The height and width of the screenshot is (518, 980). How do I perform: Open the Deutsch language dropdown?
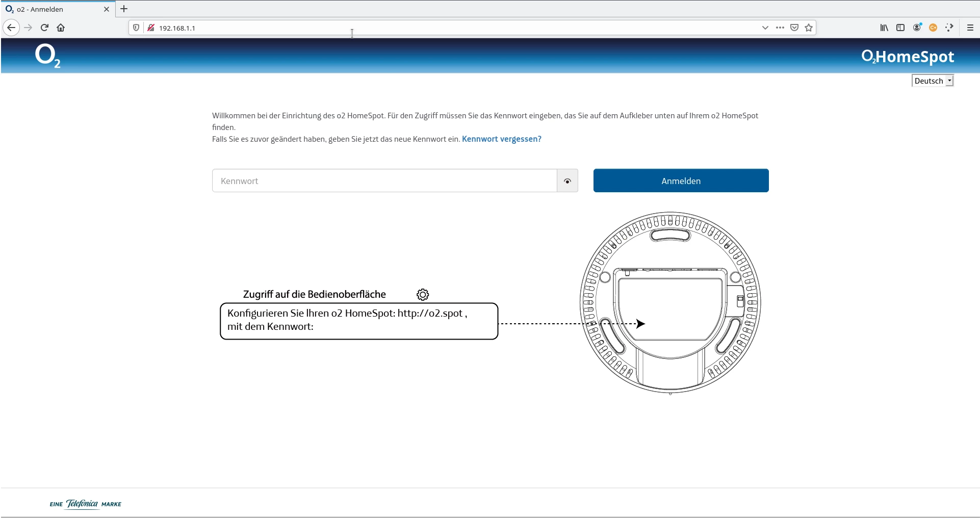point(933,81)
